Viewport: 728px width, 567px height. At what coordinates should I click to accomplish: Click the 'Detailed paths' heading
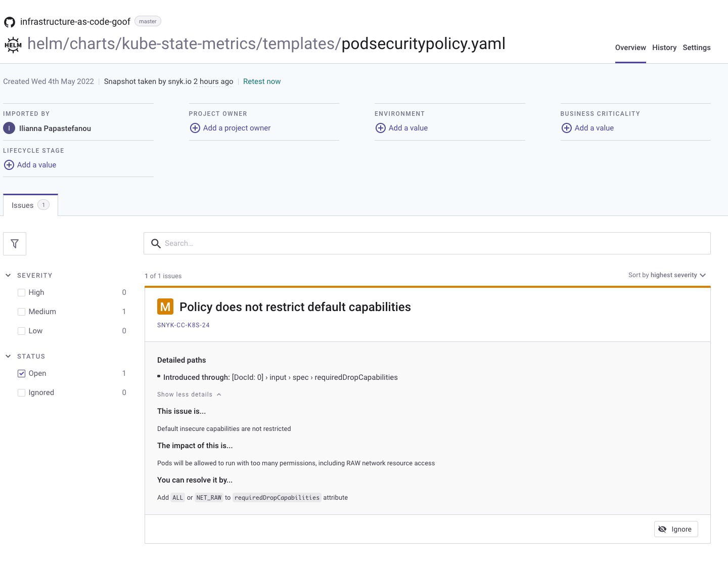[181, 360]
